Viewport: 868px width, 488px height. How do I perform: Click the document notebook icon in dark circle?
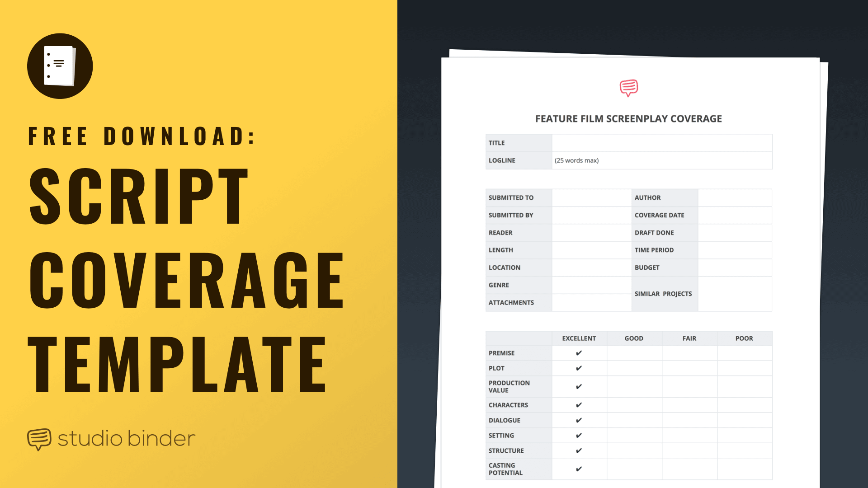tap(60, 66)
